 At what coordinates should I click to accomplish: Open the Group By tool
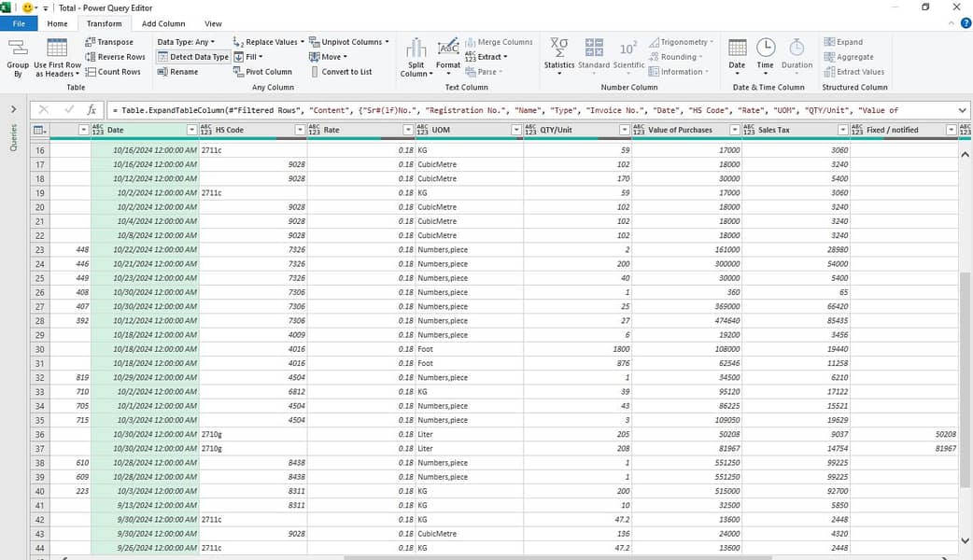18,58
